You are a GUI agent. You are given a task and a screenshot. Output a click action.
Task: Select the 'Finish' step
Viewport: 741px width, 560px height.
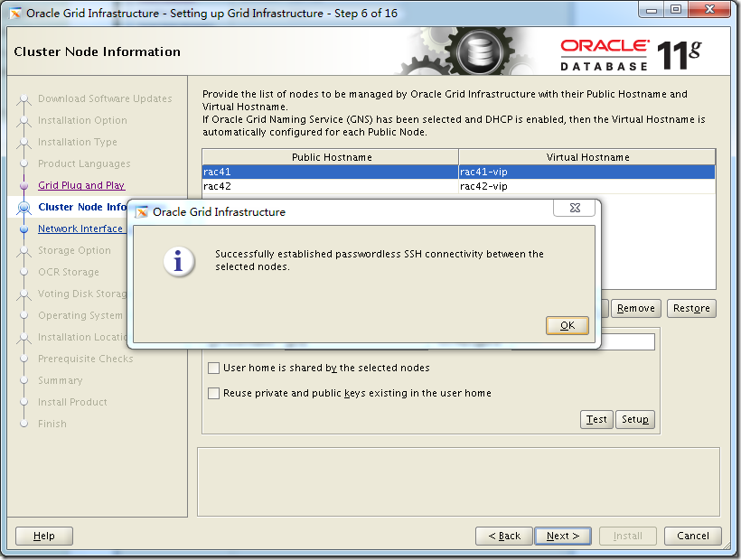point(52,424)
